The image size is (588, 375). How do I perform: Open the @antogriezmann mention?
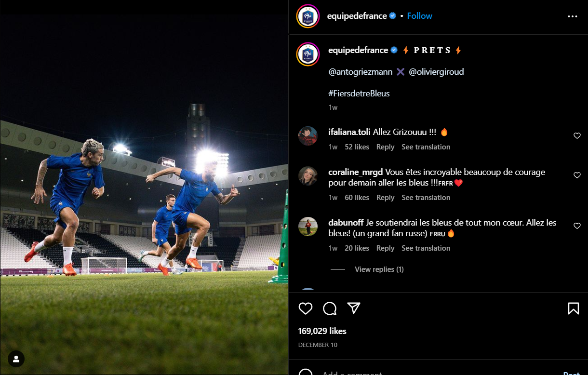[361, 72]
